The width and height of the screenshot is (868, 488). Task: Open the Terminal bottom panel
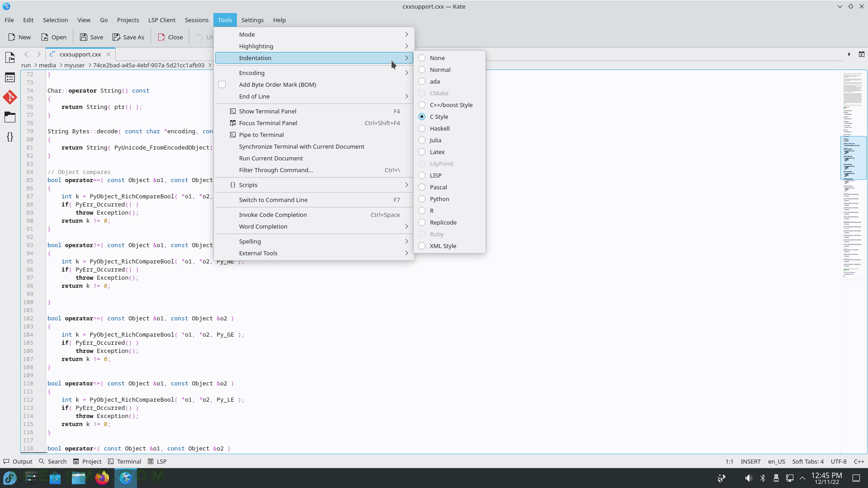(x=125, y=461)
